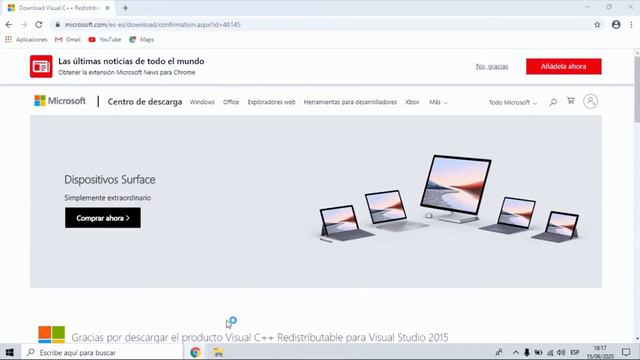Click the Dispositivos Surface heading
The image size is (640, 360).
110,180
